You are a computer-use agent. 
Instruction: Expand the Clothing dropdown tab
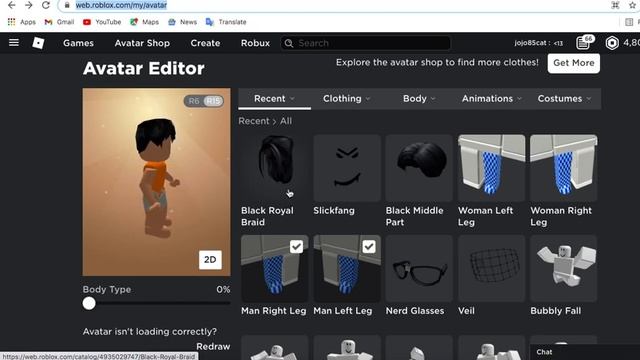[347, 99]
